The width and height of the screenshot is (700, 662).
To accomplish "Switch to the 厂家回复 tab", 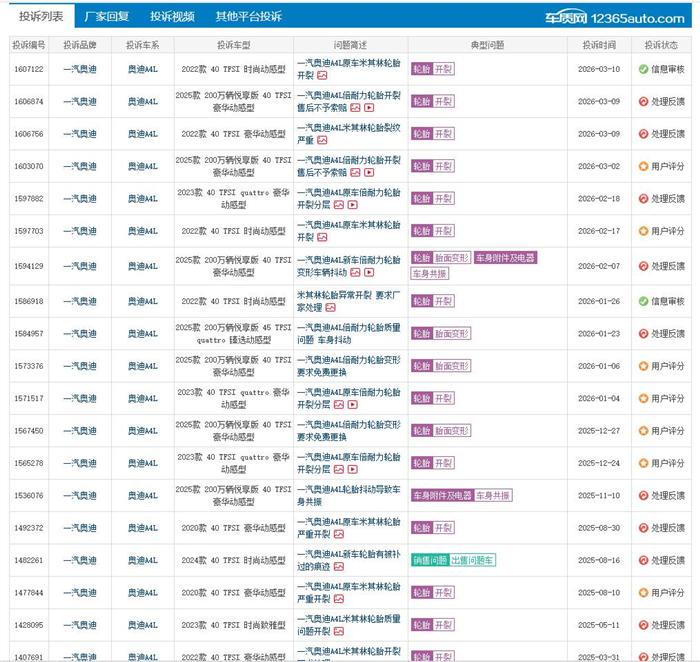I will pyautogui.click(x=107, y=17).
